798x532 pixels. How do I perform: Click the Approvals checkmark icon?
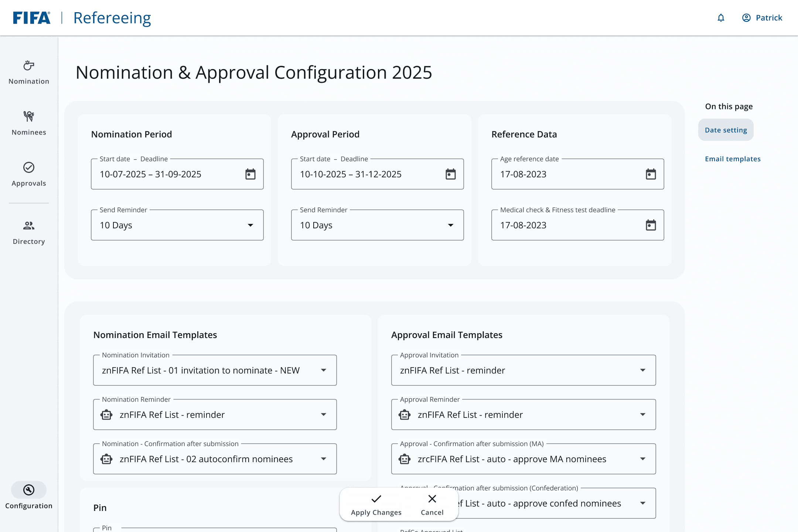tap(29, 167)
